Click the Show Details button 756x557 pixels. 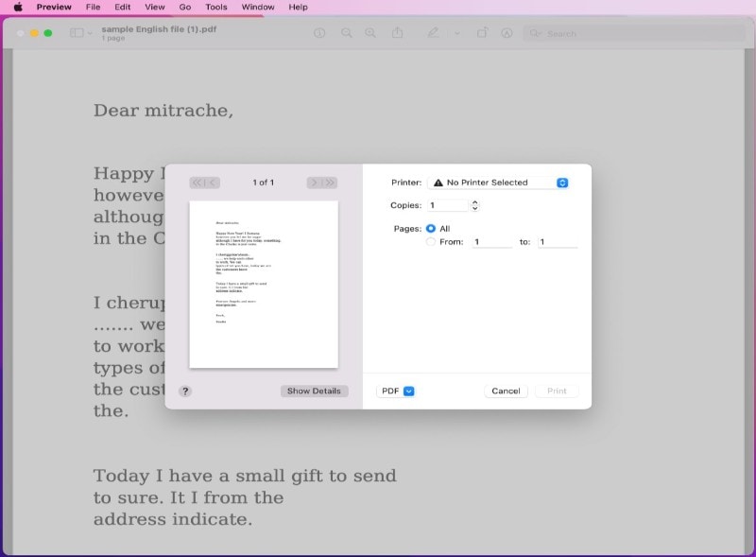pos(314,391)
